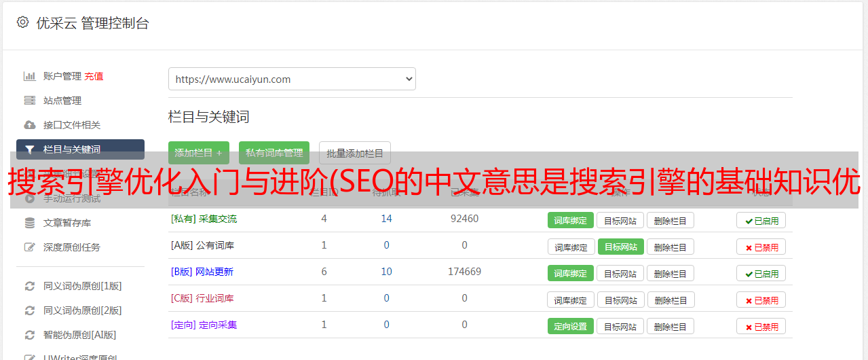Open 深度原创任务 menu item
The image size is (868, 360).
tap(72, 247)
